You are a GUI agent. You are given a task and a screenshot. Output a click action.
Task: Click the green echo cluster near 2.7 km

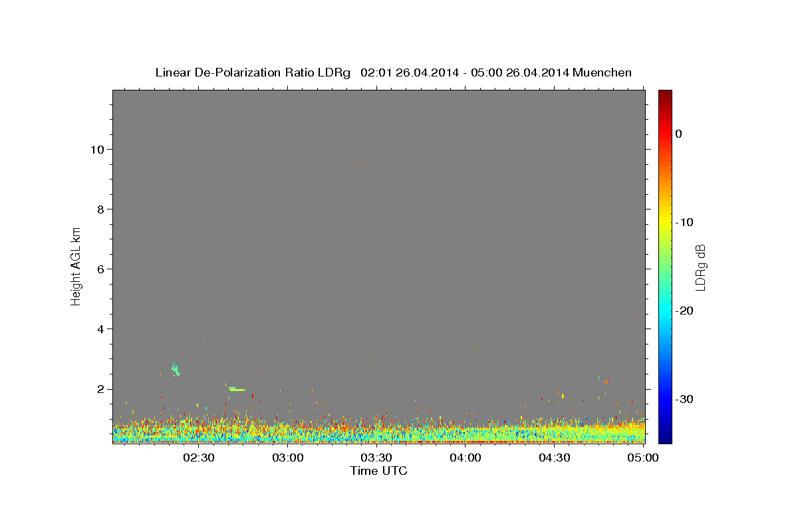tap(176, 370)
